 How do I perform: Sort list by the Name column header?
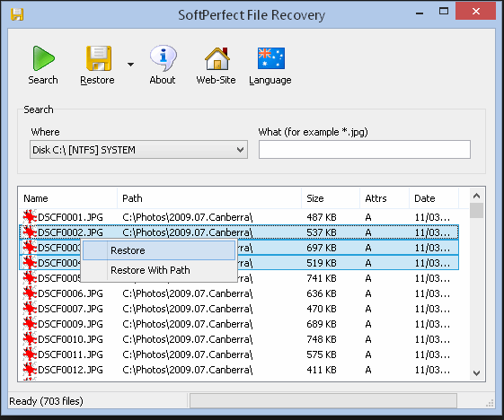(x=67, y=198)
